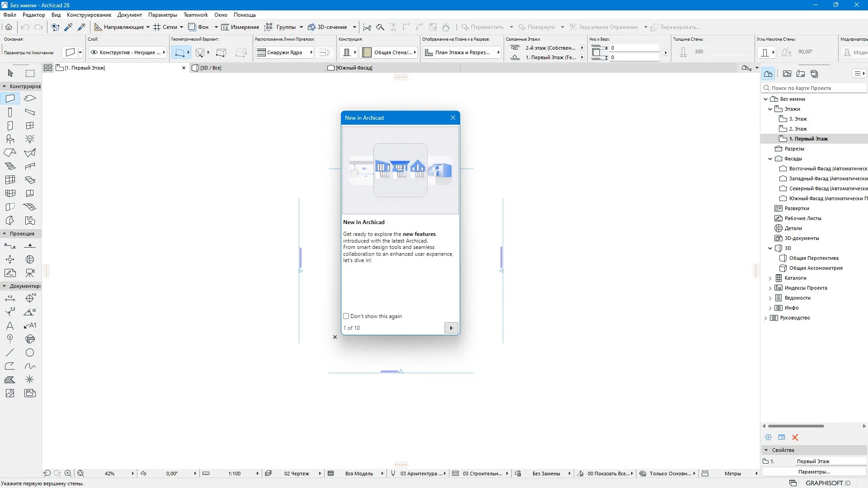Viewport: 868px width, 488px height.
Task: Select the Text tool
Action: pyautogui.click(x=10, y=325)
